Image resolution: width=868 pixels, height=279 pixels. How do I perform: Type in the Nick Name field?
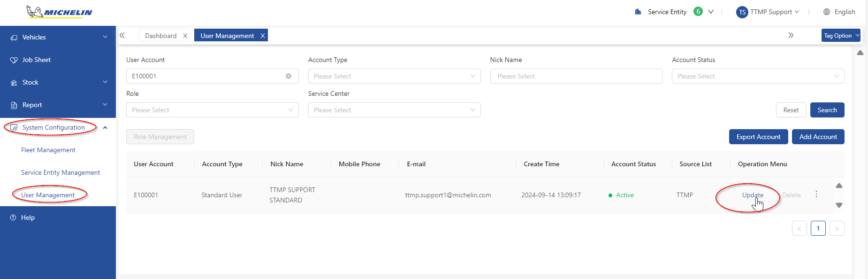click(x=576, y=76)
